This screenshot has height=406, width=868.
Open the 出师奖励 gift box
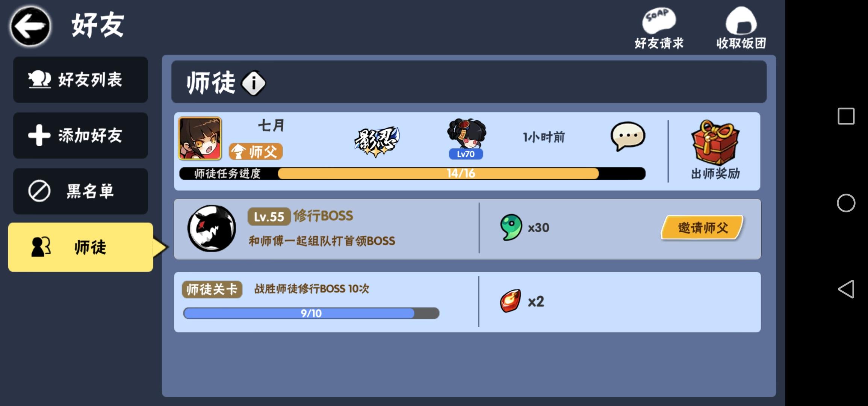[715, 143]
